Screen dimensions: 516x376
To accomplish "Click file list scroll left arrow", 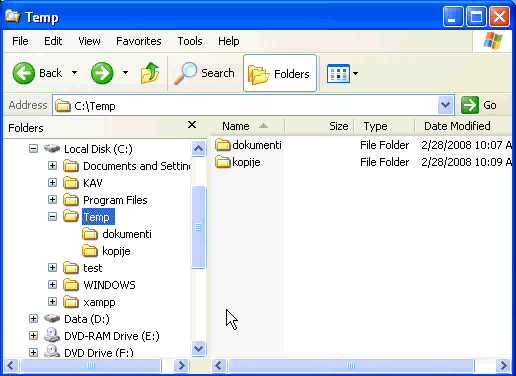I will click(x=219, y=365).
